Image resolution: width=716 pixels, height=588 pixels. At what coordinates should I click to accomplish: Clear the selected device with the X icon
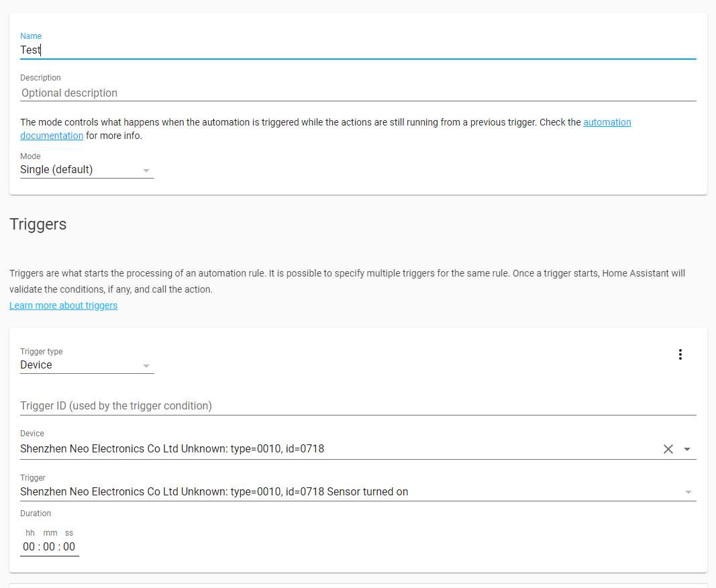pos(668,449)
